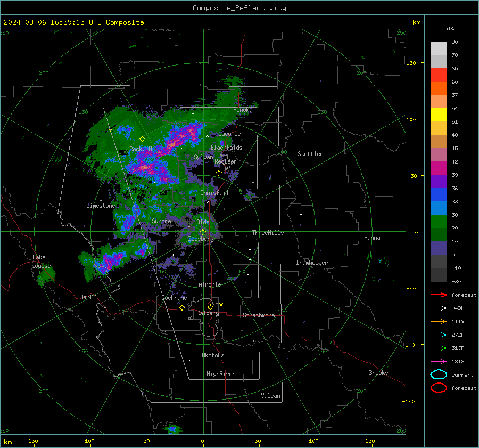The height and width of the screenshot is (448, 479).
Task: Click the small echo at bottom map edge
Action: coord(173,429)
